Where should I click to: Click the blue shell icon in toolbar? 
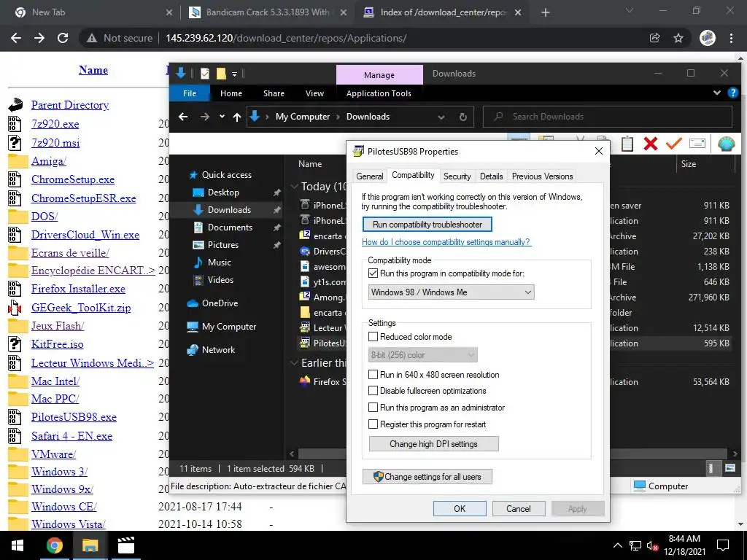pyautogui.click(x=726, y=144)
